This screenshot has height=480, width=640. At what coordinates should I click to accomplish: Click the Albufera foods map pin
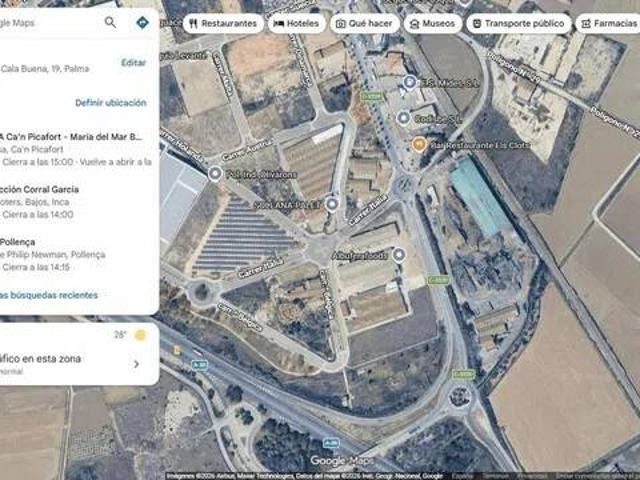[x=399, y=255]
